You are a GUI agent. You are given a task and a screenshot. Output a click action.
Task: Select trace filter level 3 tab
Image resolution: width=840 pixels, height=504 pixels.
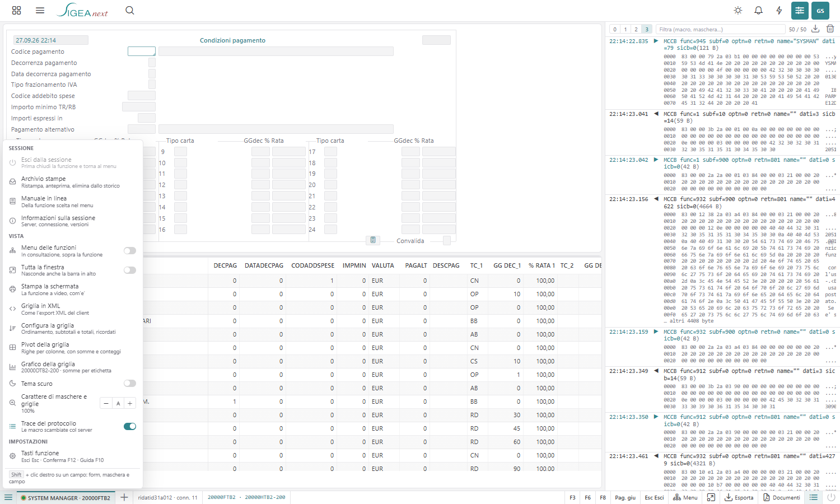647,29
